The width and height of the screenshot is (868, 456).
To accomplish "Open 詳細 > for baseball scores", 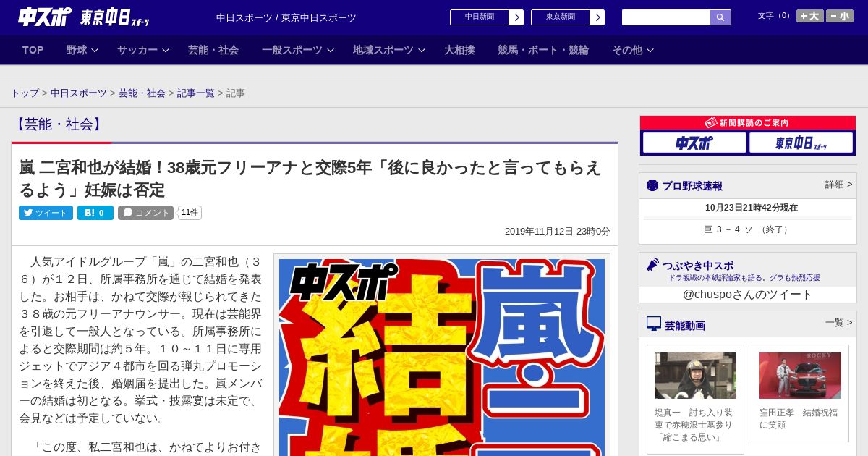I will tap(839, 185).
